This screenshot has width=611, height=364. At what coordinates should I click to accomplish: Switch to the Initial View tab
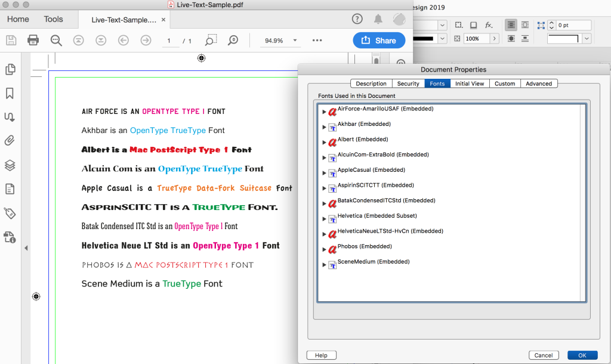click(x=470, y=84)
